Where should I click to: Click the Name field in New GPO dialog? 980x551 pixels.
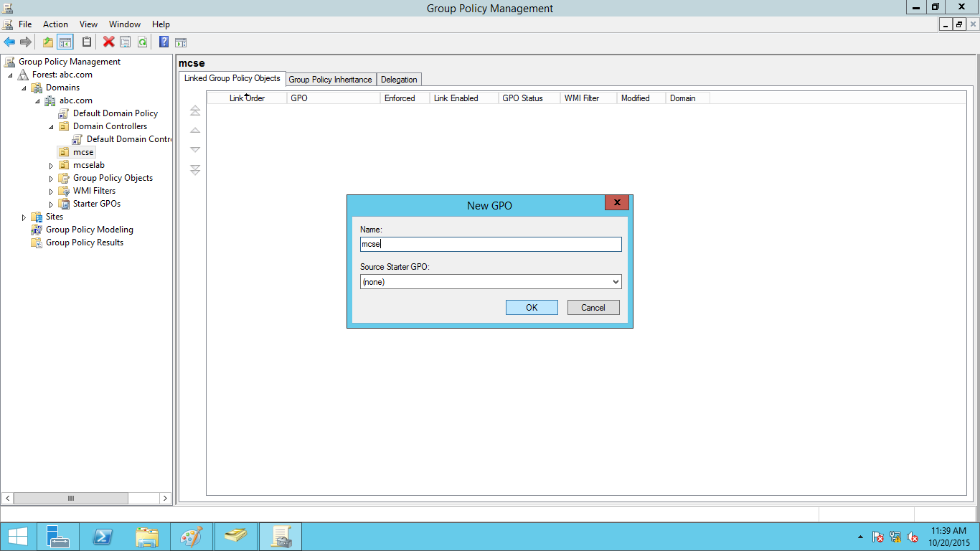pyautogui.click(x=491, y=245)
